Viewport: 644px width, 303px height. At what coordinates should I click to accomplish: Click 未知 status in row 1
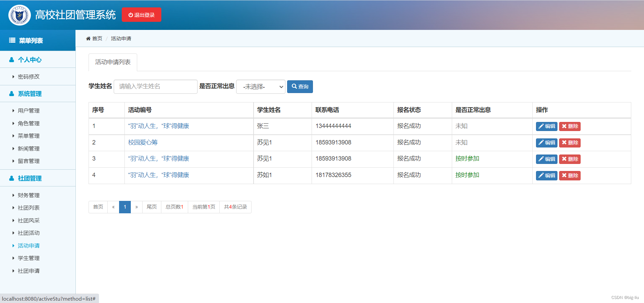[x=462, y=126]
